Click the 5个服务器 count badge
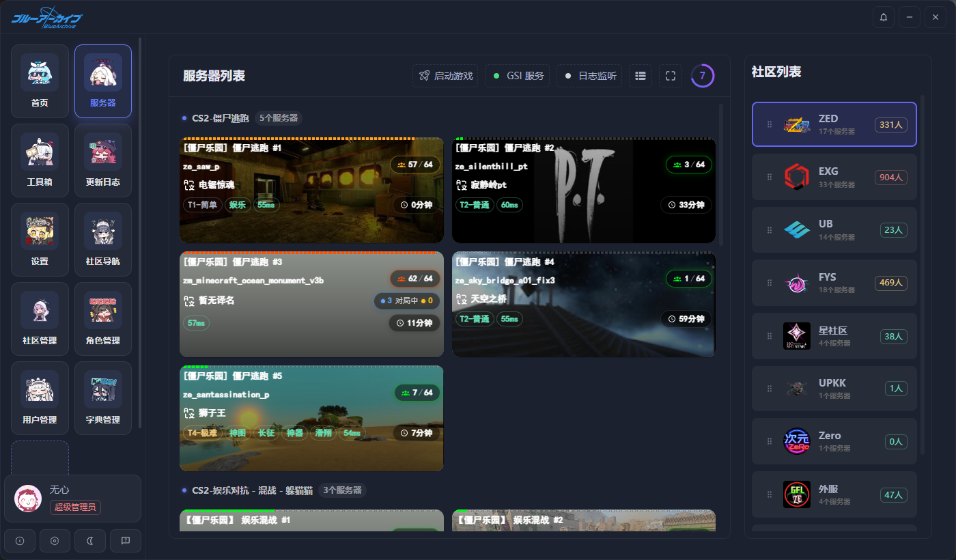This screenshot has width=956, height=560. (x=279, y=118)
